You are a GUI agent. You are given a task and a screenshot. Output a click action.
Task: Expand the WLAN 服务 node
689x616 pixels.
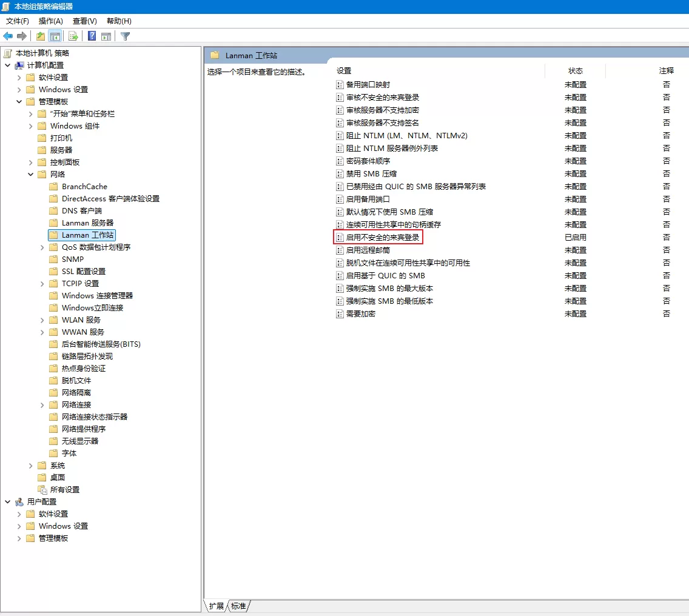pos(42,320)
